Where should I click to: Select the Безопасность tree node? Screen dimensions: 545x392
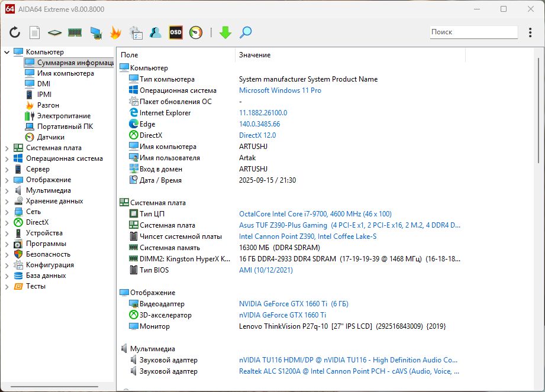tap(48, 254)
